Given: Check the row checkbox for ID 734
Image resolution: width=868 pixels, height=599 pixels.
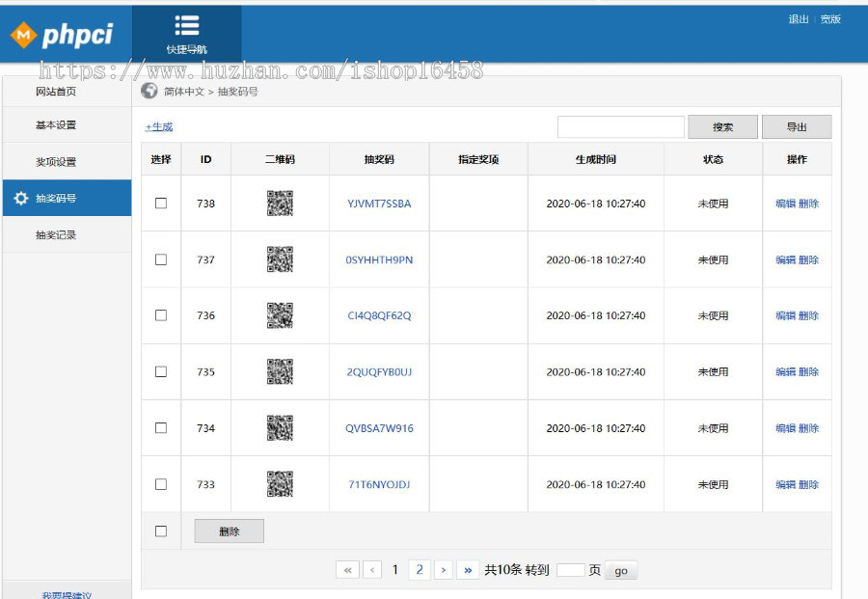Looking at the screenshot, I should point(160,427).
